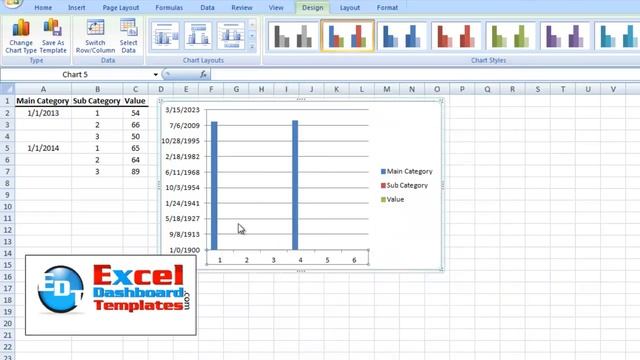Click Switch Row/Column icon
Viewport: 640px width, 360px height.
pyautogui.click(x=95, y=36)
